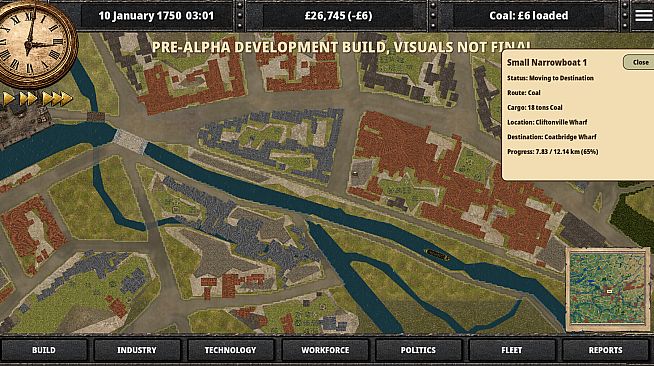
Task: Open the Politics menu
Action: click(x=418, y=350)
